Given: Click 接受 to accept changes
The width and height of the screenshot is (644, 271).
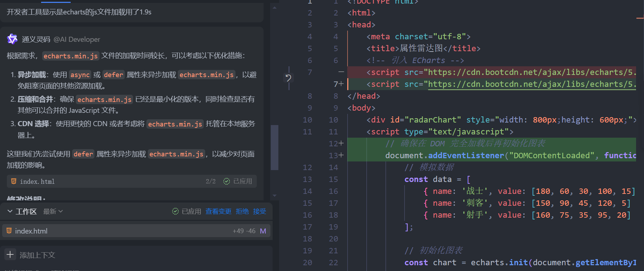Looking at the screenshot, I should [259, 211].
